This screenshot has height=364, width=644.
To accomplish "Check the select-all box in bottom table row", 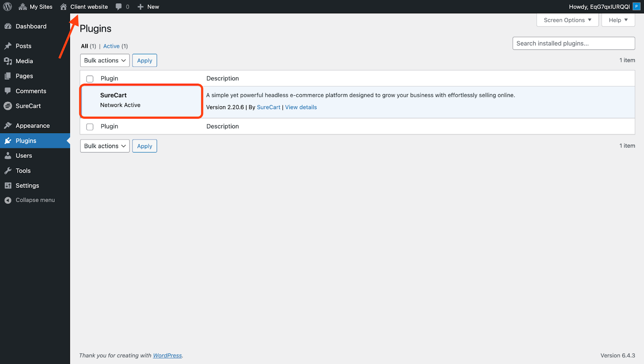I will coord(89,126).
